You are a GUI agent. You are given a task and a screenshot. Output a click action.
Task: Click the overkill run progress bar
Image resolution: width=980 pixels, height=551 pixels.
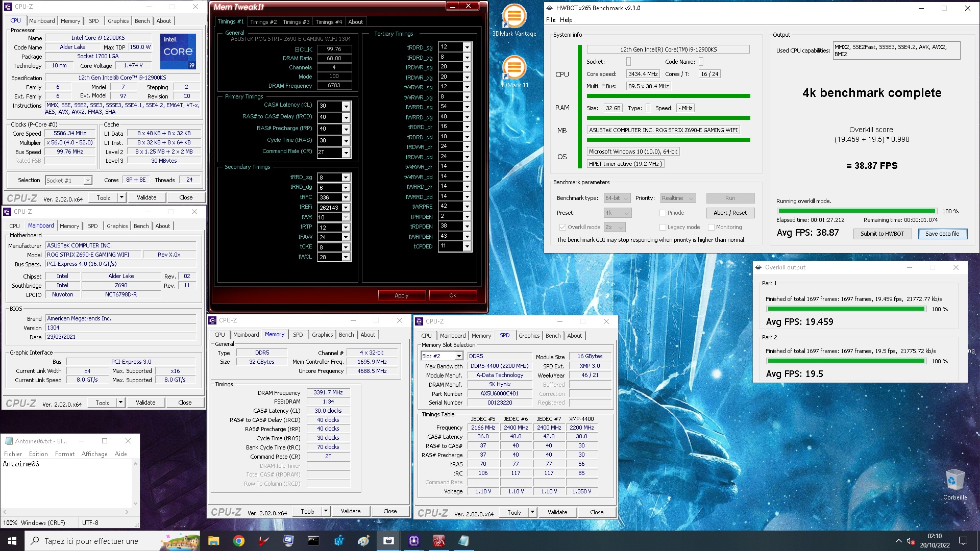856,211
